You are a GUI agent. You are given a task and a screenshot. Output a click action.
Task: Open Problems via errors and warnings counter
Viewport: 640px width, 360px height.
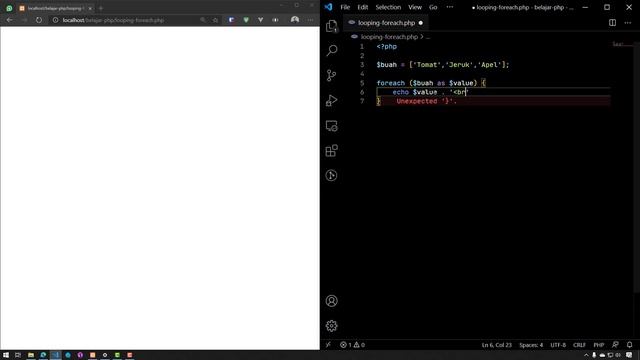353,345
